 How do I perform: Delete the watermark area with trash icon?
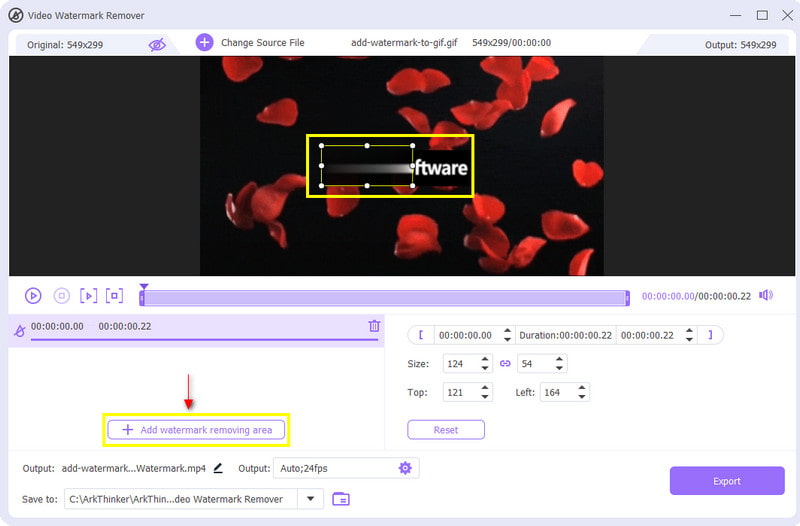pos(374,326)
